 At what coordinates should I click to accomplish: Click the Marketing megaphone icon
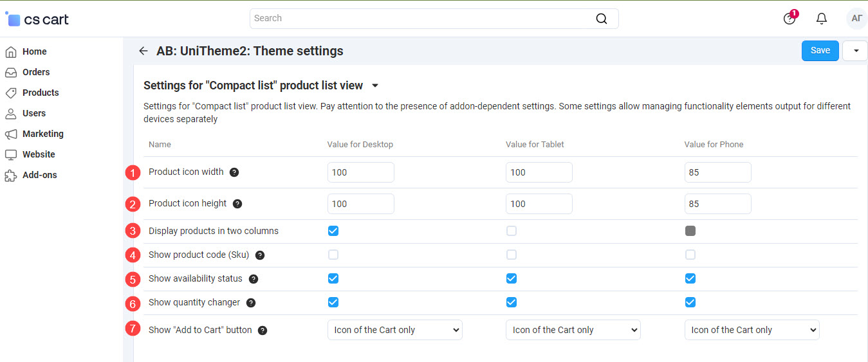click(11, 134)
